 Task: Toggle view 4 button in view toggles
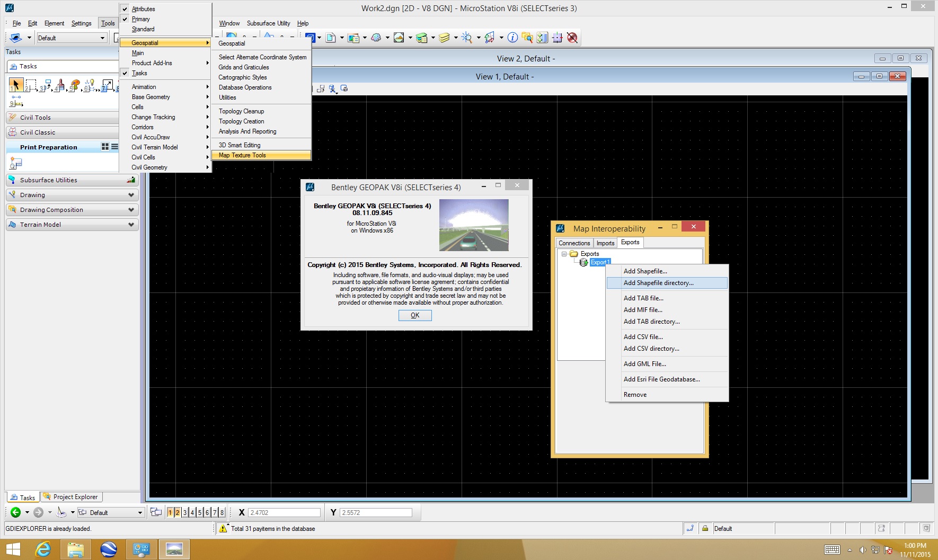(x=192, y=512)
